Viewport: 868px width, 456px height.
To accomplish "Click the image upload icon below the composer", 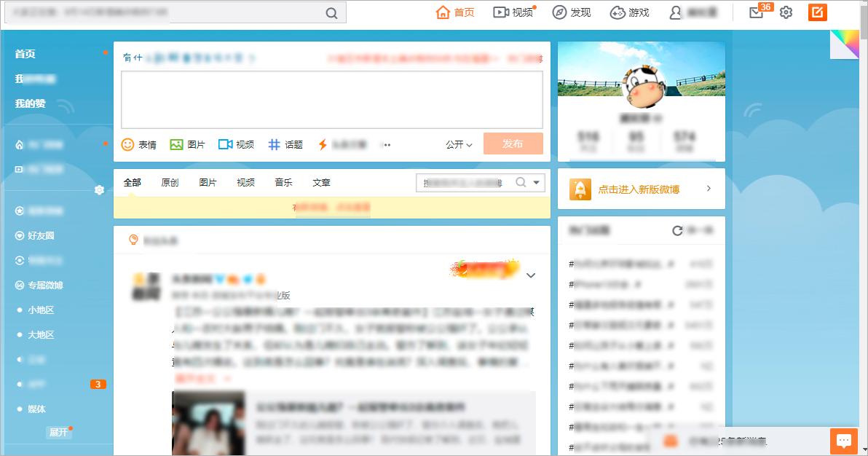I will [x=177, y=144].
